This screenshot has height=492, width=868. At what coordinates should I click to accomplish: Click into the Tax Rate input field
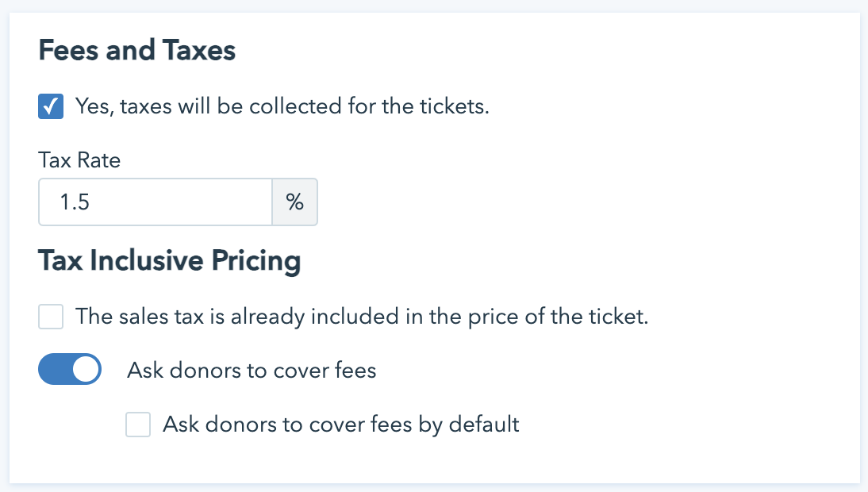click(x=156, y=202)
